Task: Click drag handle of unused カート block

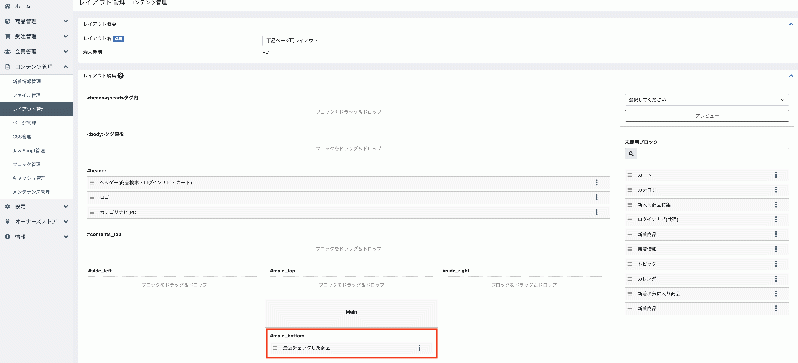Action: click(630, 175)
